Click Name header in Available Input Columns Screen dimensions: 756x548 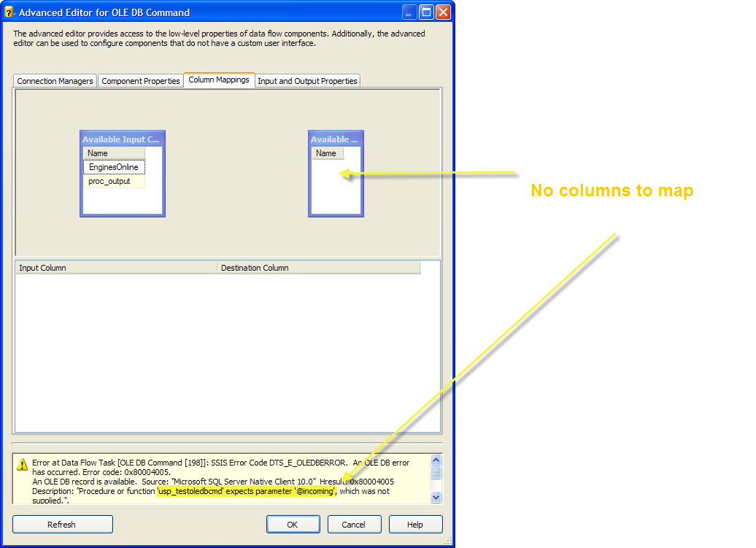point(114,153)
